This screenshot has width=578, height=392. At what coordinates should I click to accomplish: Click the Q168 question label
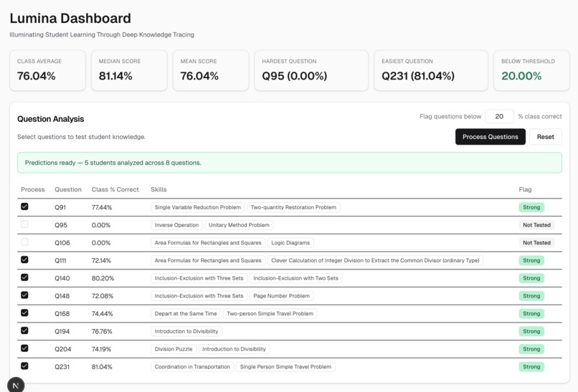(x=62, y=313)
